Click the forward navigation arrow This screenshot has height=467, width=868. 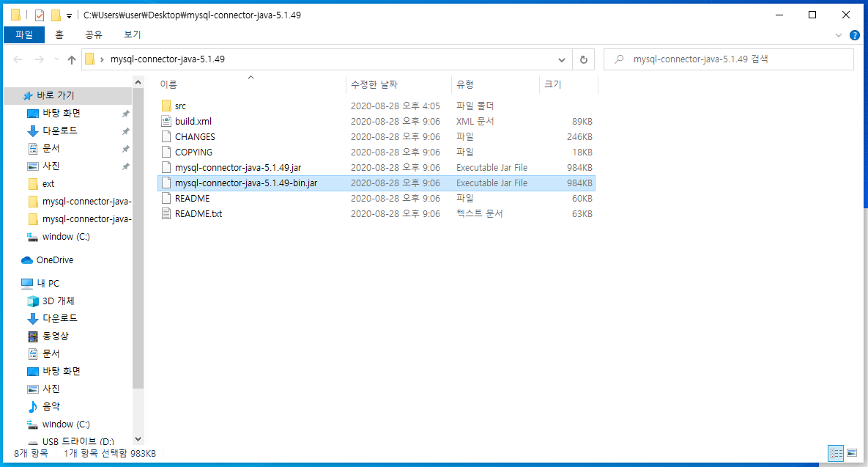40,60
